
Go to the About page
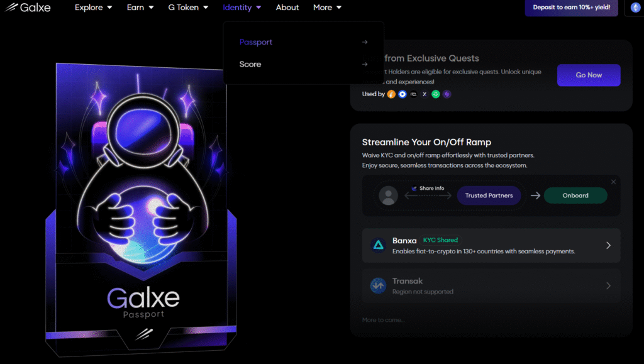pyautogui.click(x=287, y=8)
